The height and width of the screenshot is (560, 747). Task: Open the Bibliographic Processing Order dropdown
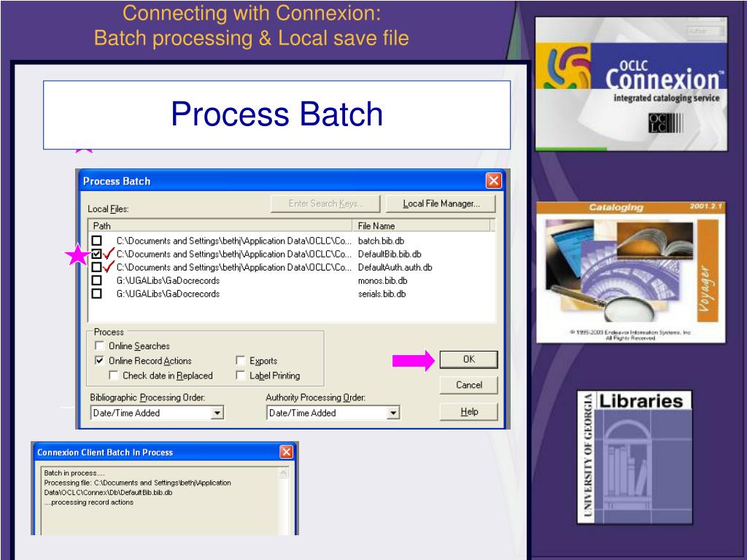217,413
